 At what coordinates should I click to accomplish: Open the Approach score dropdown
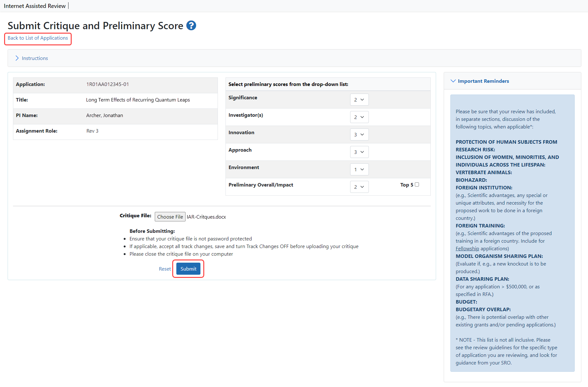[359, 152]
